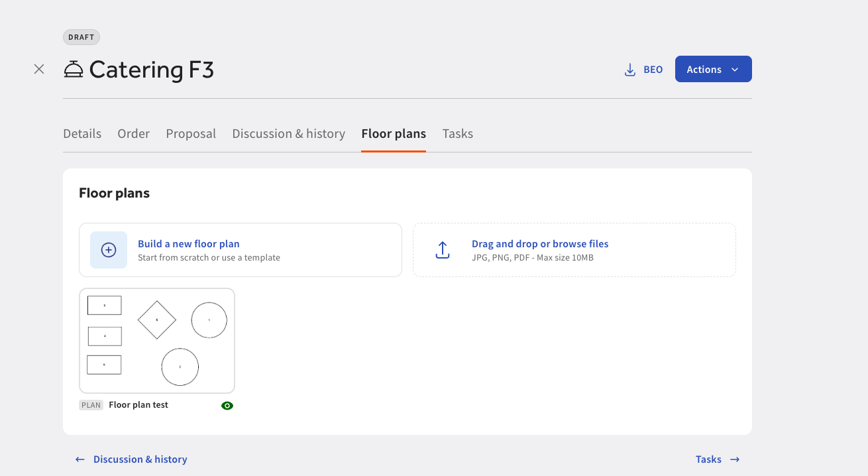
Task: Expand the Actions dropdown chevron
Action: click(x=734, y=70)
